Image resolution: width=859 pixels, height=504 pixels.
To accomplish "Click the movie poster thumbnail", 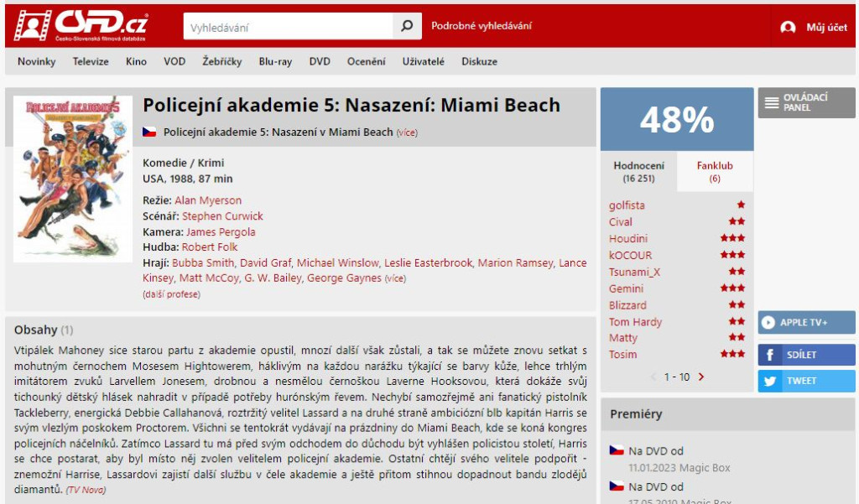I will [x=73, y=179].
